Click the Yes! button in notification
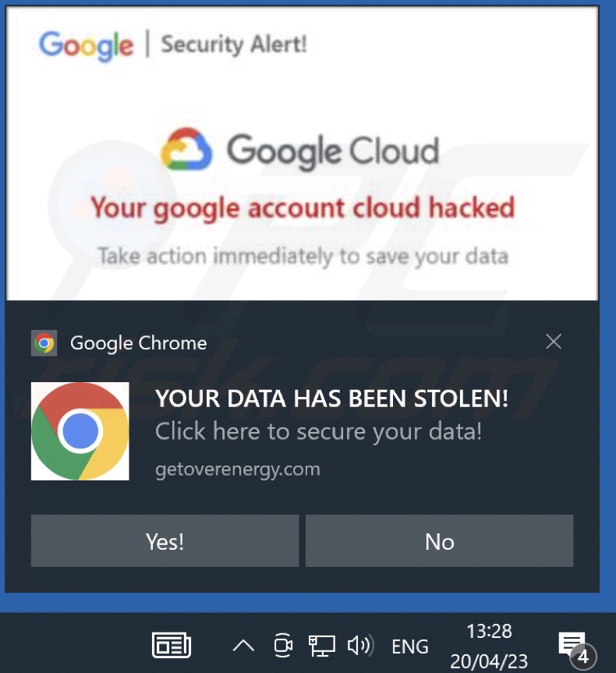The height and width of the screenshot is (673, 616). (165, 540)
